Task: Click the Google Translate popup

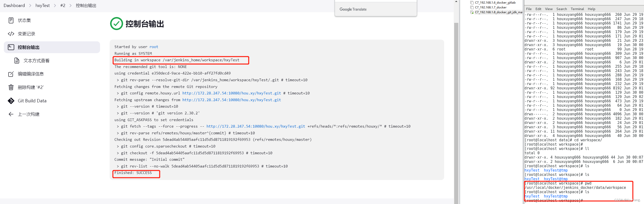Action: click(376, 9)
